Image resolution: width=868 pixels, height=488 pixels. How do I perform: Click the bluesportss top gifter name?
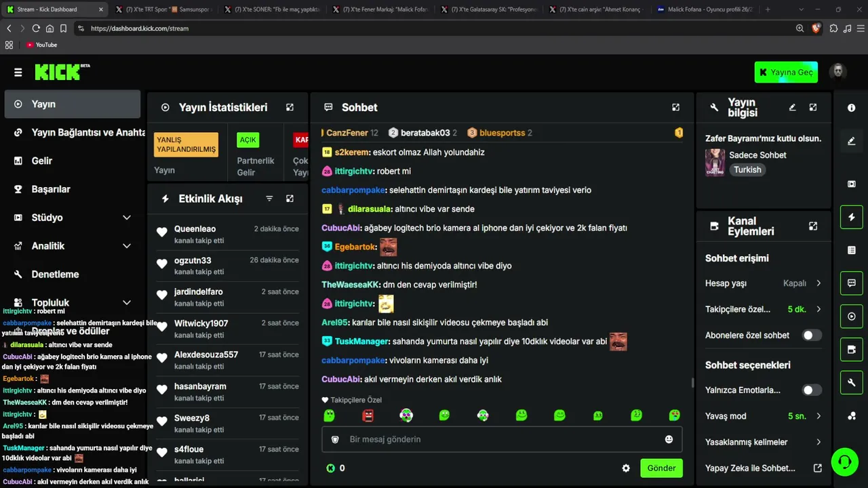(502, 133)
